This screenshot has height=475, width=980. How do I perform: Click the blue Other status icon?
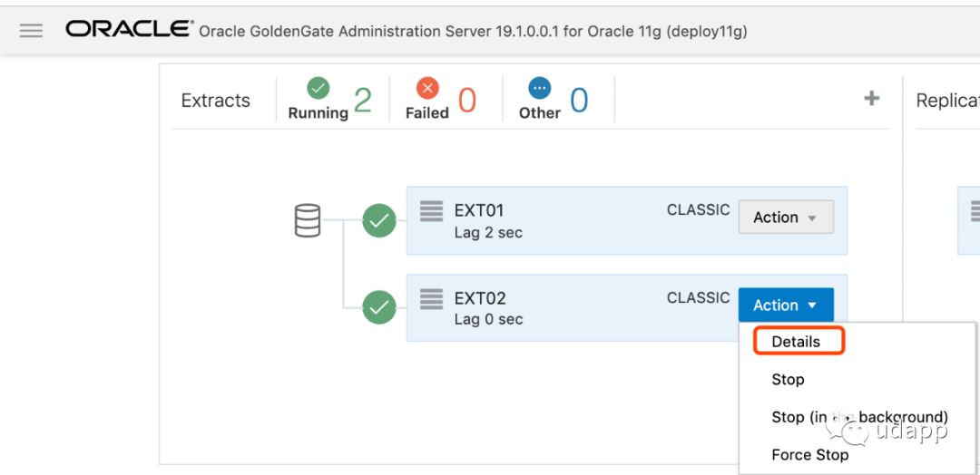point(539,88)
